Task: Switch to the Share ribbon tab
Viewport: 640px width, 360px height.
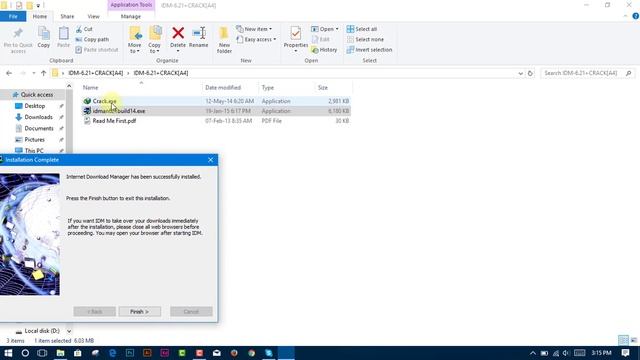Action: [x=67, y=16]
